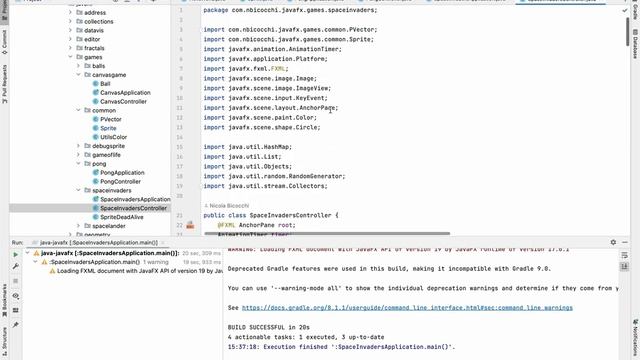Open the Commit tool window
This screenshot has height=360, width=640.
pos(4,42)
